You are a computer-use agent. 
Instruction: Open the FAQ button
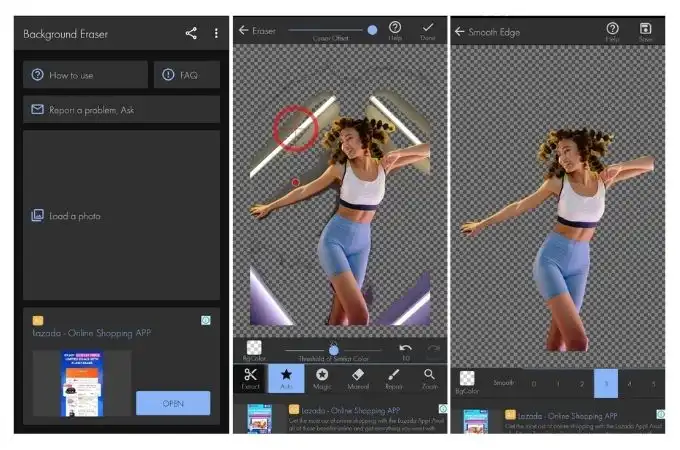(187, 75)
